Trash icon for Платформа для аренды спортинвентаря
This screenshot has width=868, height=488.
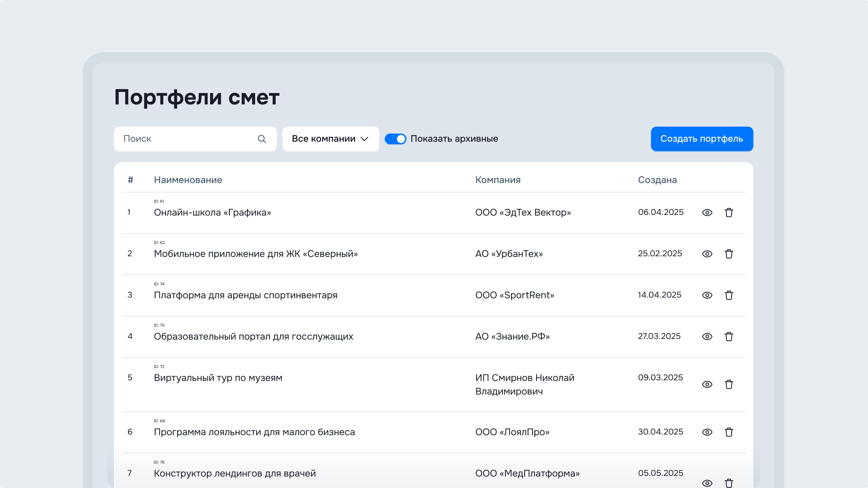729,295
